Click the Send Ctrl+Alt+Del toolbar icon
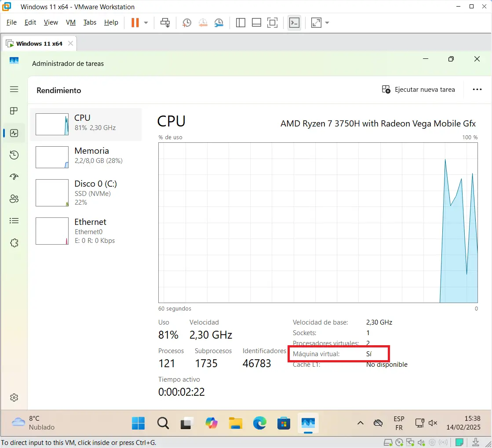 [x=165, y=22]
